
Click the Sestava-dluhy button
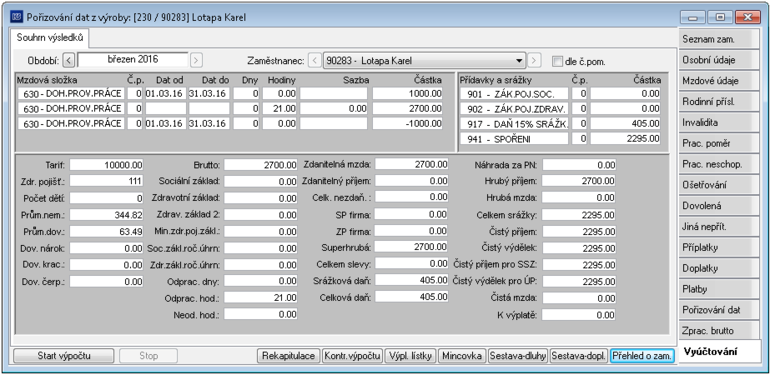(518, 356)
